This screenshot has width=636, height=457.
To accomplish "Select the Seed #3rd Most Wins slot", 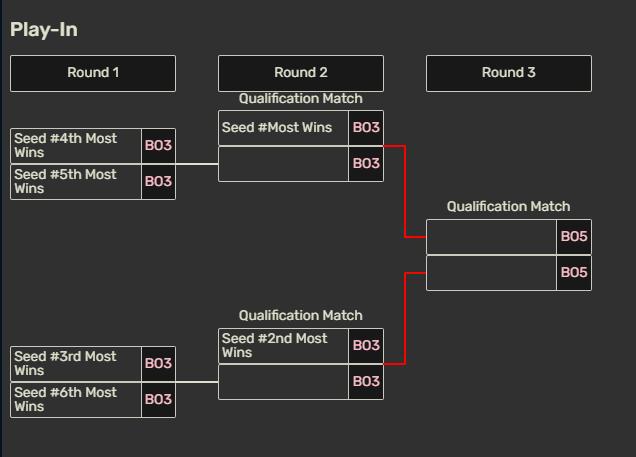I will coord(76,364).
